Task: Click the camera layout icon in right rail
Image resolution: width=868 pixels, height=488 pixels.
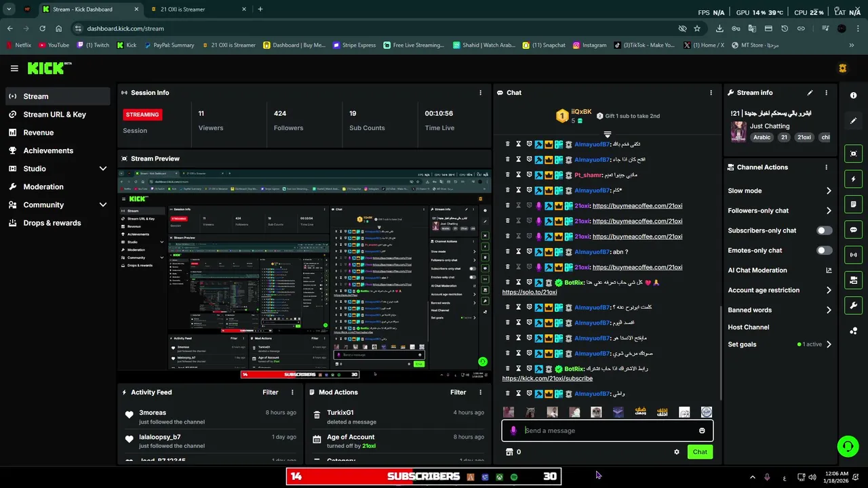Action: [x=854, y=280]
